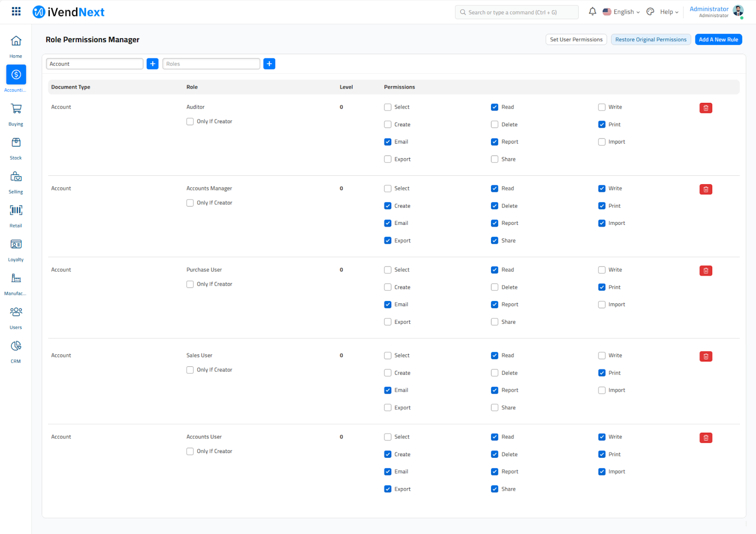This screenshot has height=534, width=756.
Task: Go to the Stock module icon
Action: tap(16, 143)
